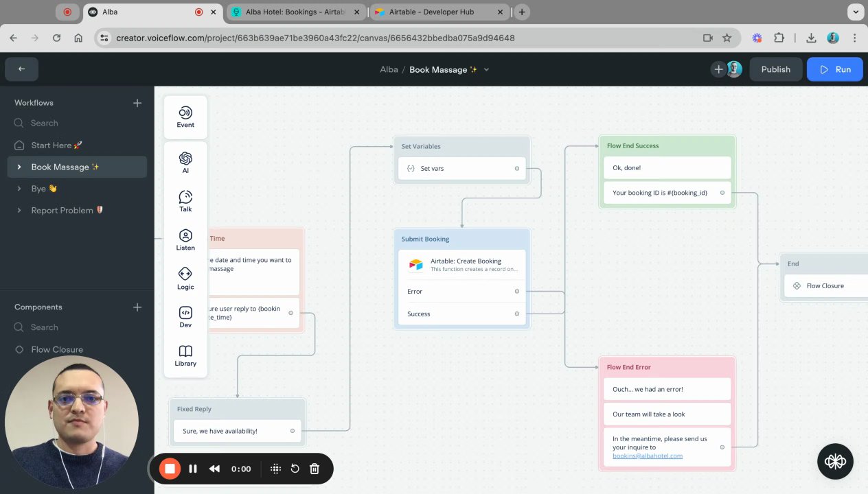
Task: Select the 'Your booking ID is' message
Action: coord(667,193)
